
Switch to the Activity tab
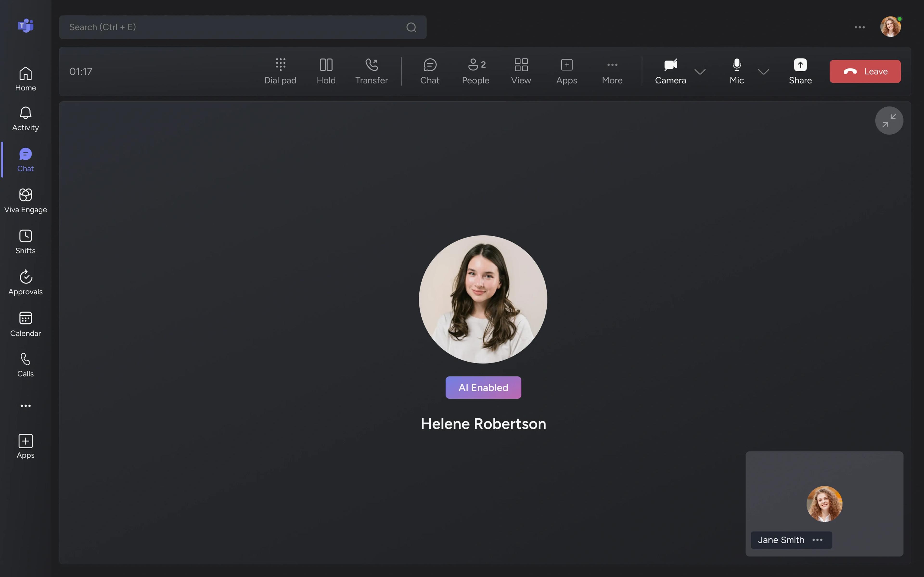[x=25, y=119]
